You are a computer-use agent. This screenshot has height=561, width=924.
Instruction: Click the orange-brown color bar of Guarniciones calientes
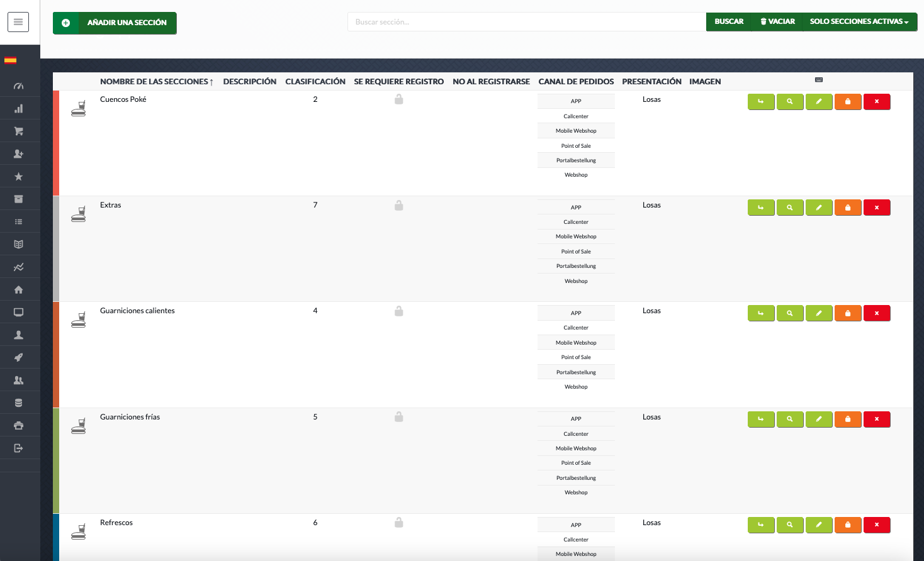click(x=56, y=355)
